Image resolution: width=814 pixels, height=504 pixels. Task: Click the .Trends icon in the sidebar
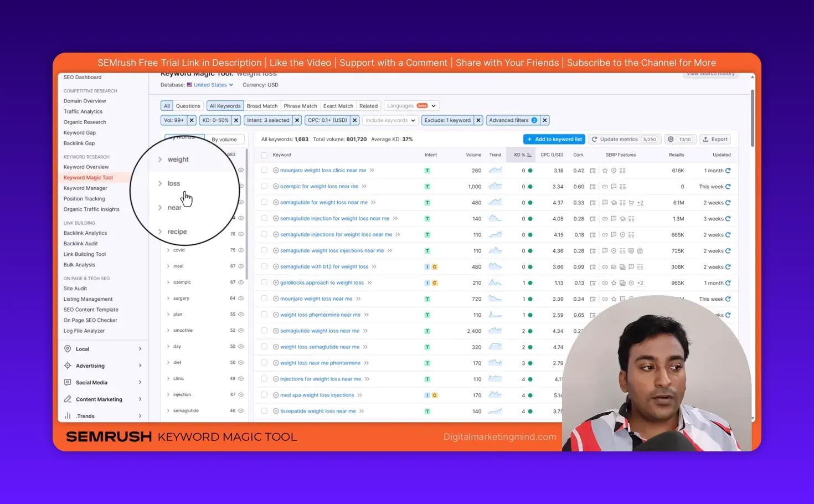(69, 416)
